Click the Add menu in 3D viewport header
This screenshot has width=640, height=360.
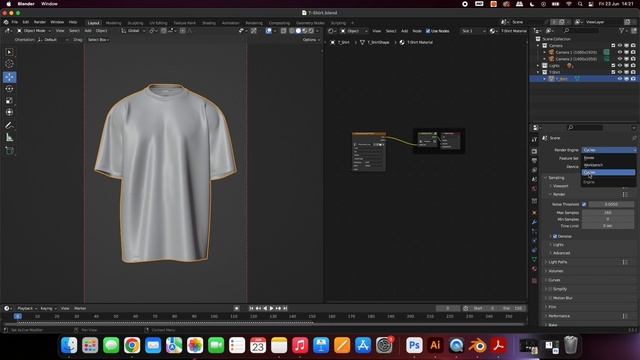tap(88, 31)
